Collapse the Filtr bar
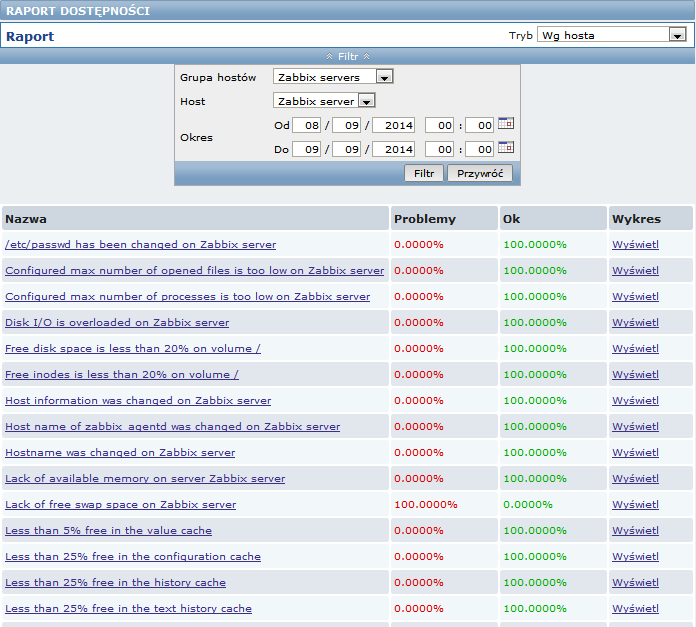696x627 pixels. 348,56
